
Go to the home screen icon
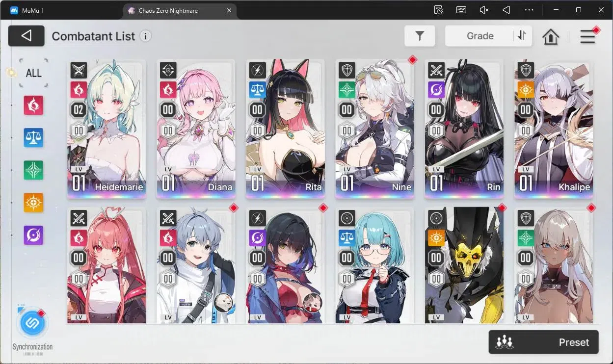point(551,36)
